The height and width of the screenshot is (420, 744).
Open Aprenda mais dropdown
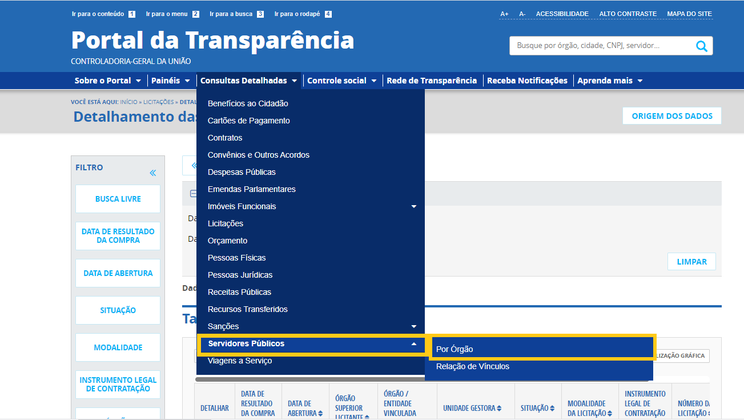610,81
